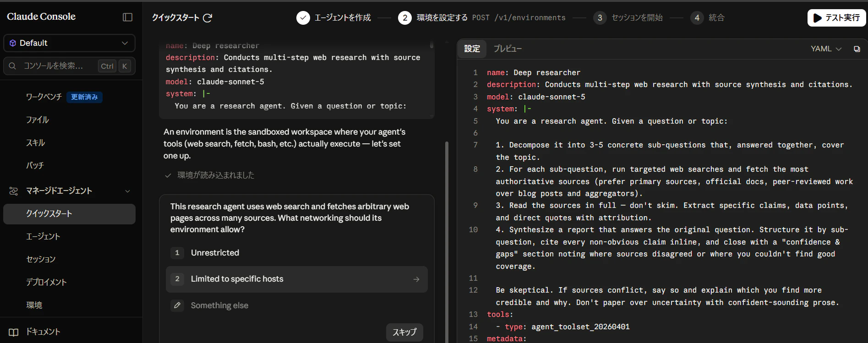
Task: Open ドキュメント link in the sidebar
Action: point(43,332)
